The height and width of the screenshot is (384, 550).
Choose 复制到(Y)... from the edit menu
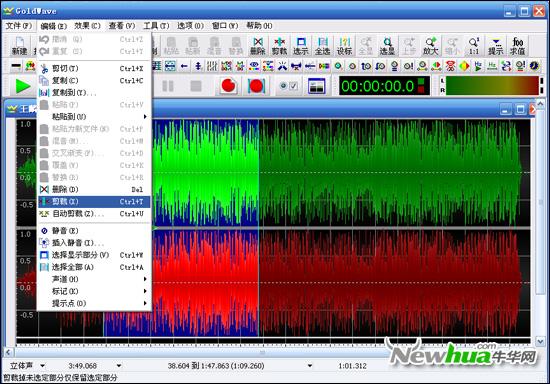click(94, 93)
